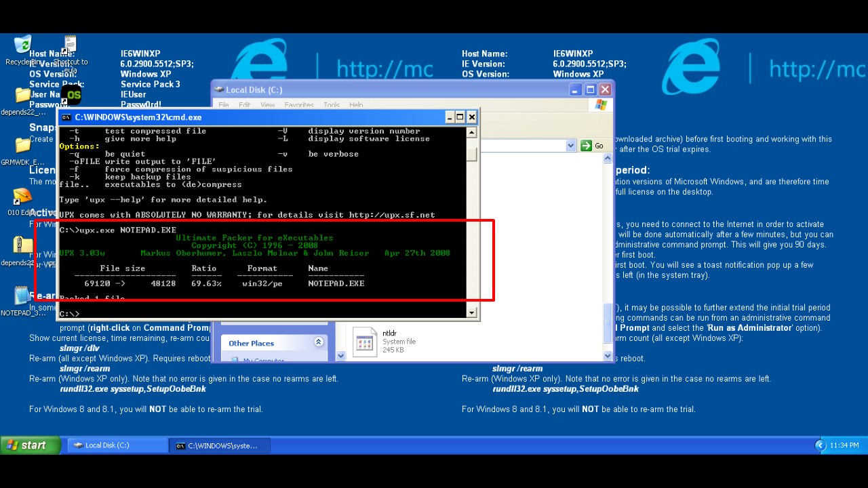Viewport: 868px width, 488px height.
Task: Click the Local Disk file list scroll up arrow
Action: coord(608,159)
